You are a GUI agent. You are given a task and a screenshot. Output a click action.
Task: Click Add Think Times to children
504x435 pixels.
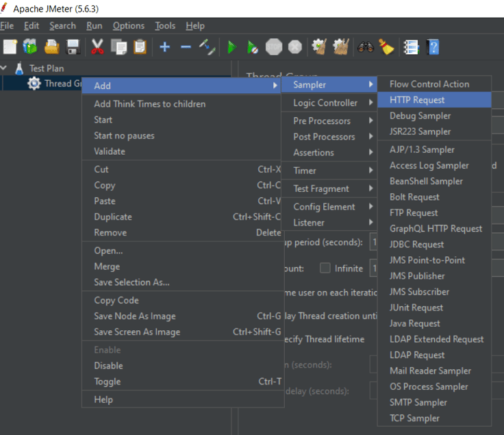149,104
